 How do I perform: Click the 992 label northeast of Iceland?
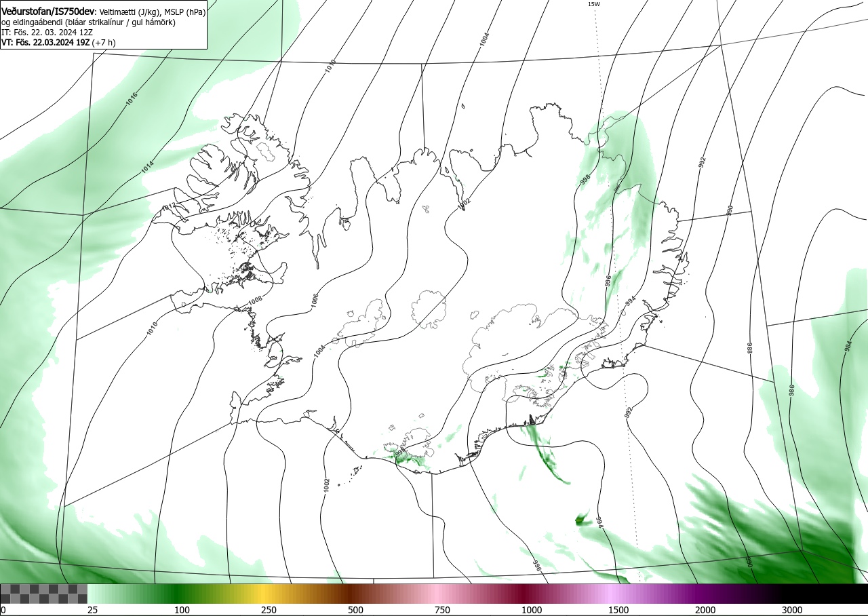(703, 163)
